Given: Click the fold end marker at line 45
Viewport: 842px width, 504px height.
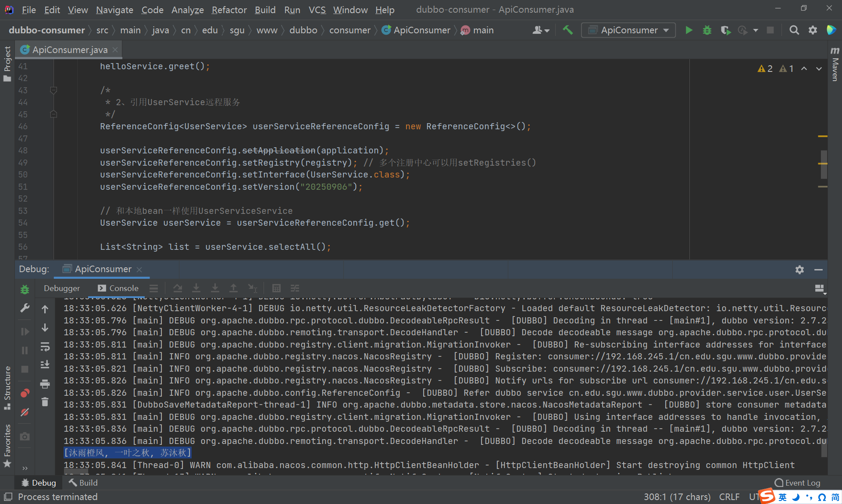Looking at the screenshot, I should tap(54, 114).
